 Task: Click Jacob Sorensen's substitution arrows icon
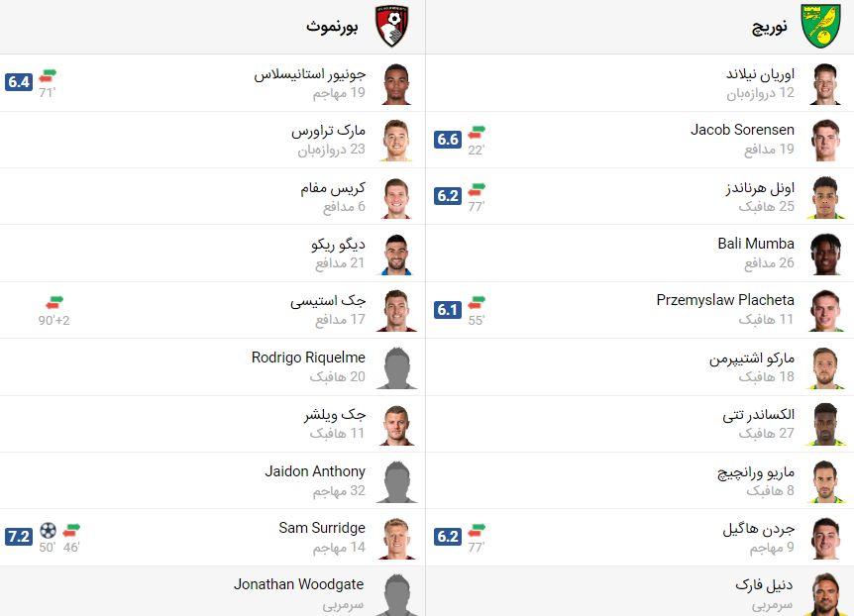[x=477, y=132]
